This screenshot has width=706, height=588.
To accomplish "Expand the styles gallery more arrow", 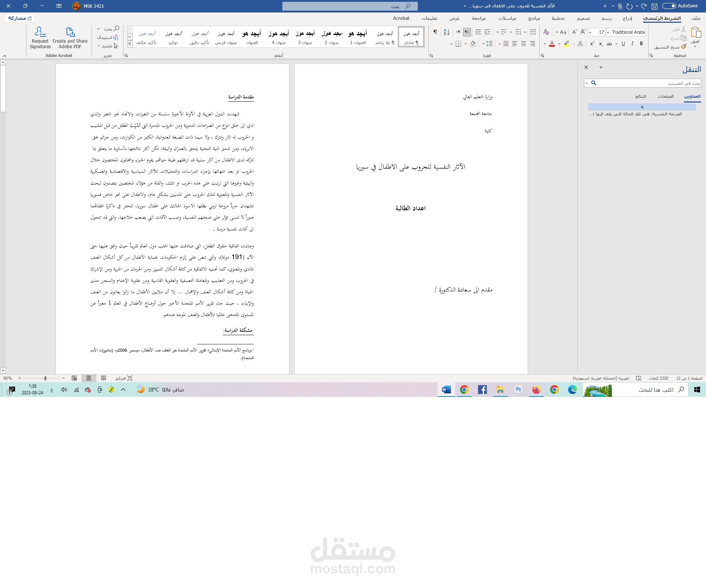I will (130, 44).
